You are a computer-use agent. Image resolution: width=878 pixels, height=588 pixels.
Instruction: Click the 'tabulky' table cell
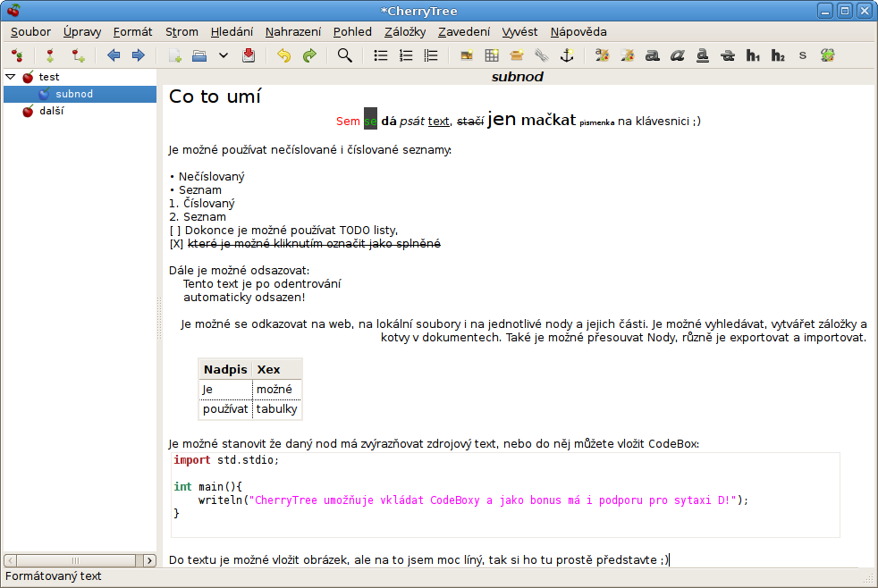point(276,409)
